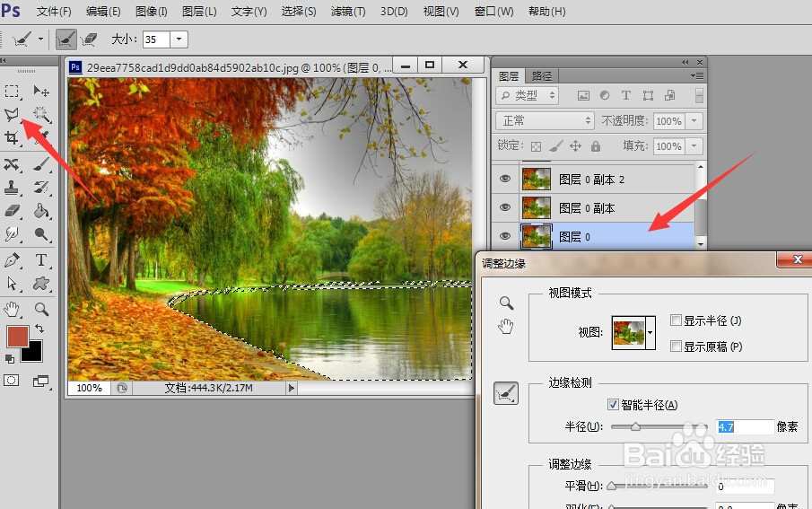Open the brush 大小 dropdown
This screenshot has height=509, width=812.
pyautogui.click(x=179, y=39)
